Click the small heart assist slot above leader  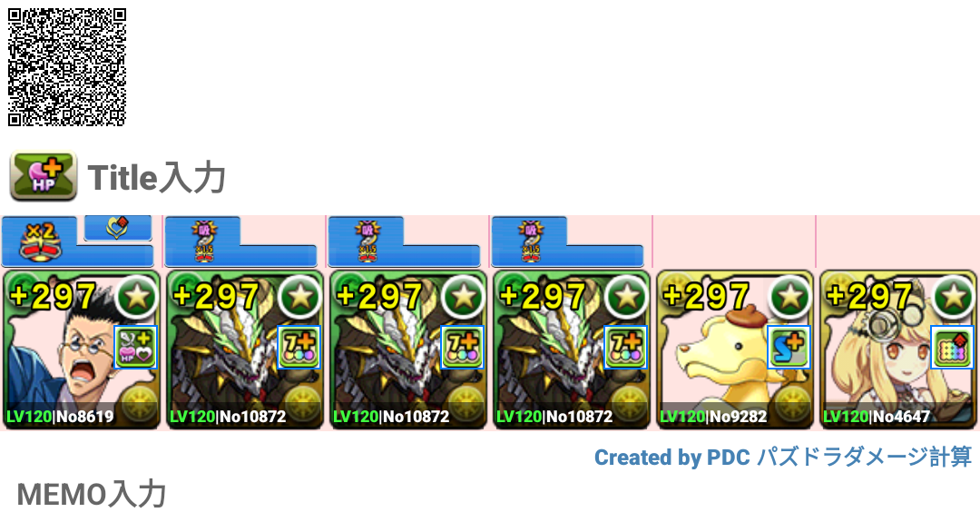(x=117, y=228)
